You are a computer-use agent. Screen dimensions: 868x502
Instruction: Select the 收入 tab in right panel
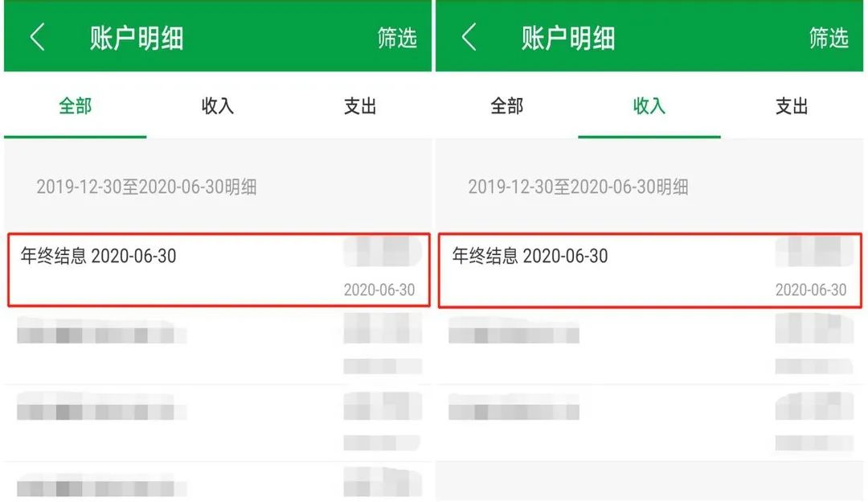(649, 106)
